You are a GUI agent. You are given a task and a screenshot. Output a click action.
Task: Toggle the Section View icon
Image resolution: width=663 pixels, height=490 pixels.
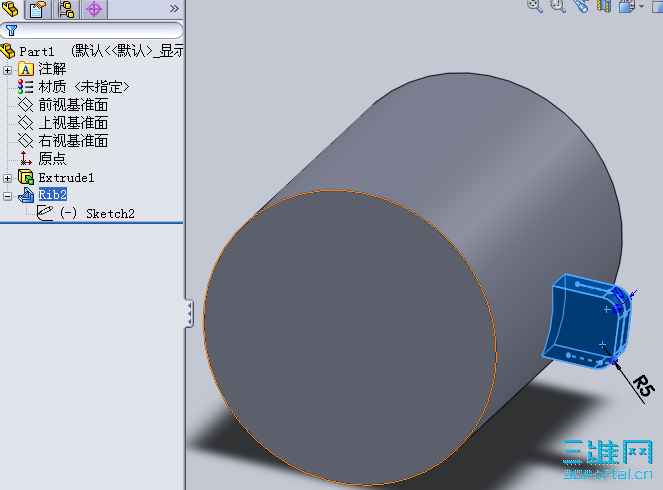[603, 6]
